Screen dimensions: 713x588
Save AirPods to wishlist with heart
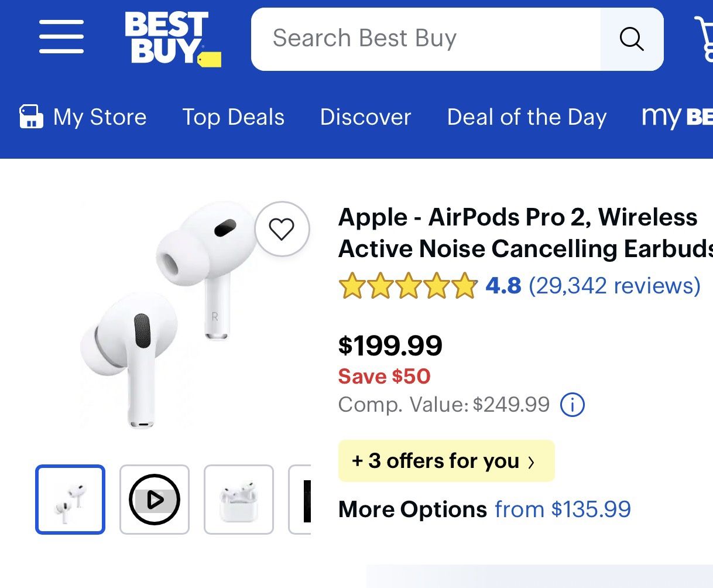click(282, 229)
